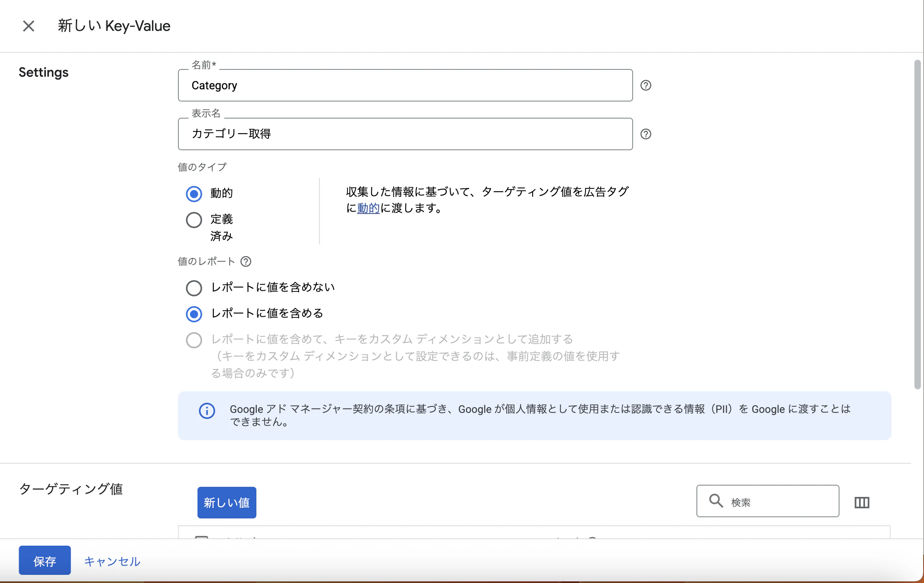Click the 新しい Key-Value title text
The width and height of the screenshot is (924, 583).
114,26
